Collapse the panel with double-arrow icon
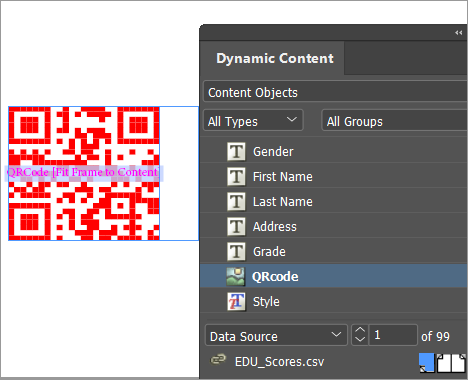 [x=459, y=32]
